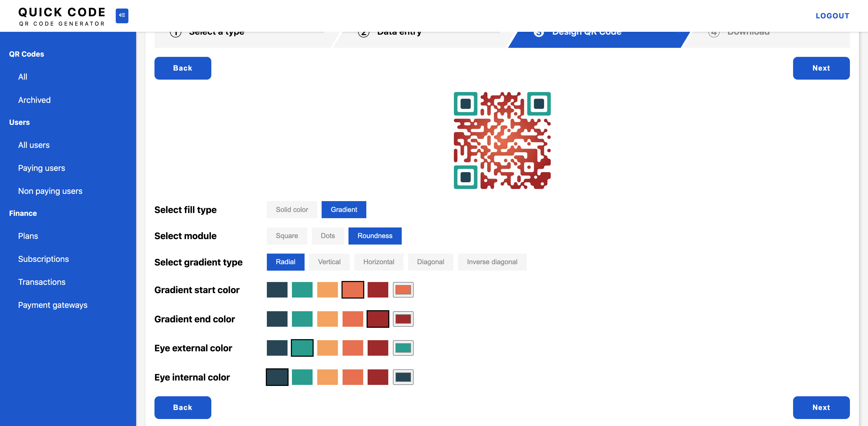Select Inverse diagonal gradient type
868x426 pixels.
(492, 262)
